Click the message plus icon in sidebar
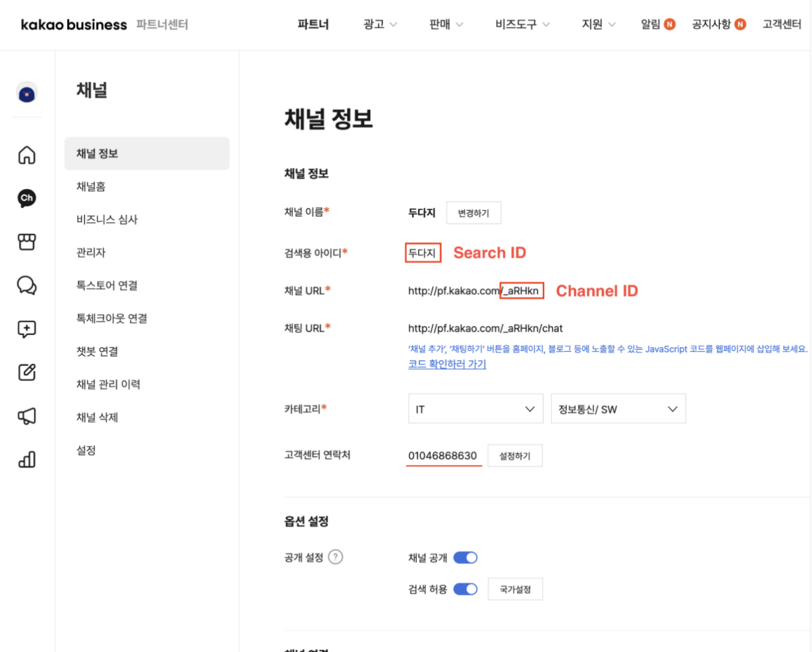Viewport: 812px width, 652px height. coord(27,329)
